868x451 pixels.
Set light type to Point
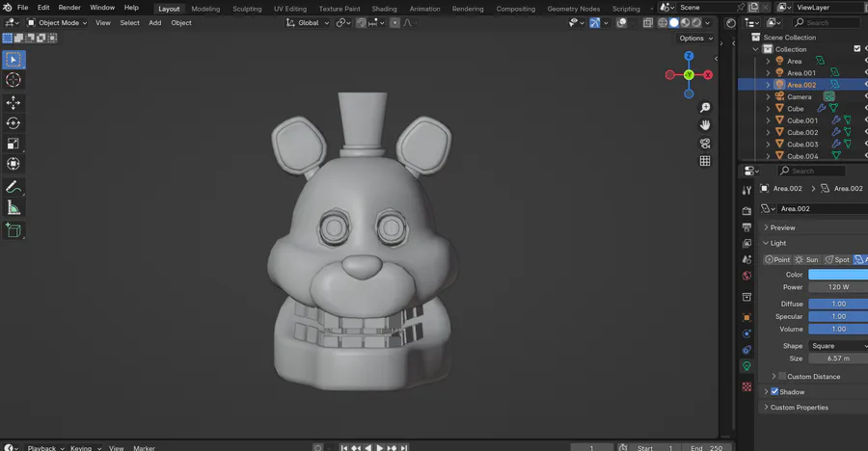pyautogui.click(x=777, y=259)
